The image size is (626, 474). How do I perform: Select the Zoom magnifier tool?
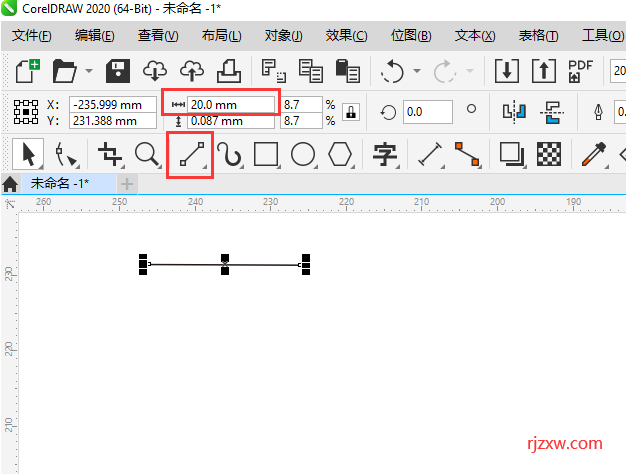click(x=148, y=154)
